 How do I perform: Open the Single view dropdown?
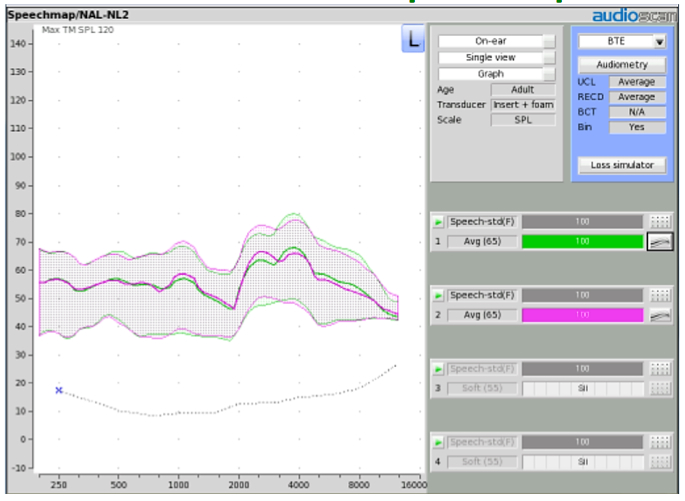[x=496, y=58]
